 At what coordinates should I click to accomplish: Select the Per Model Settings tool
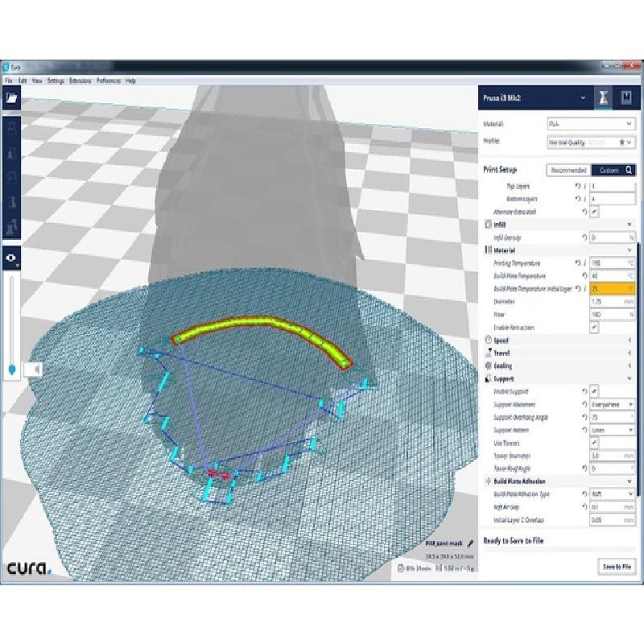click(11, 226)
